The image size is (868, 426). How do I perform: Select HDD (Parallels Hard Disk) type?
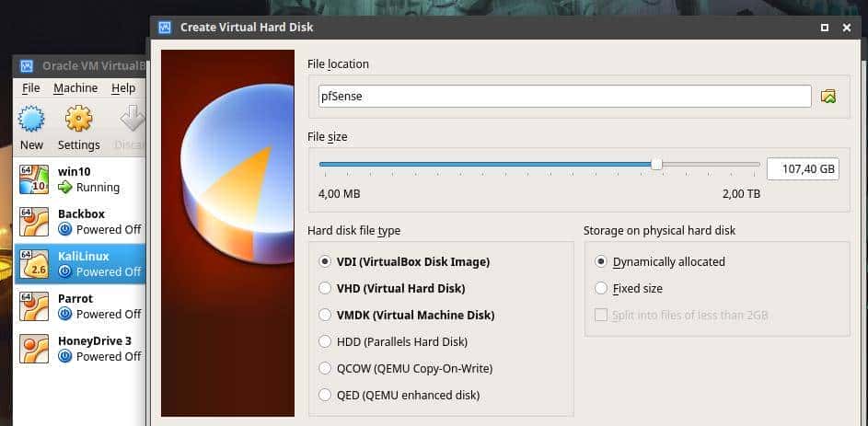coord(325,341)
